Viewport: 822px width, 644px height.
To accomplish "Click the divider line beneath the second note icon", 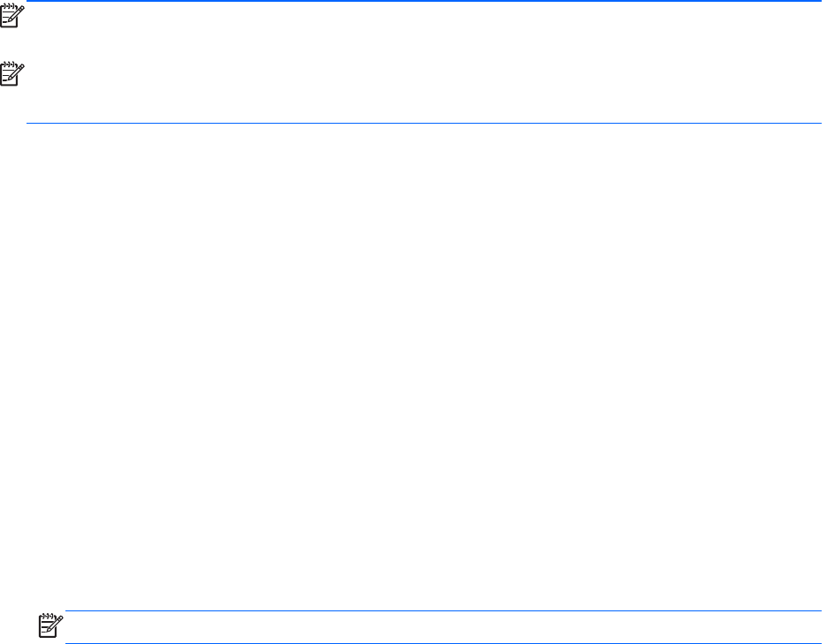I will [422, 123].
